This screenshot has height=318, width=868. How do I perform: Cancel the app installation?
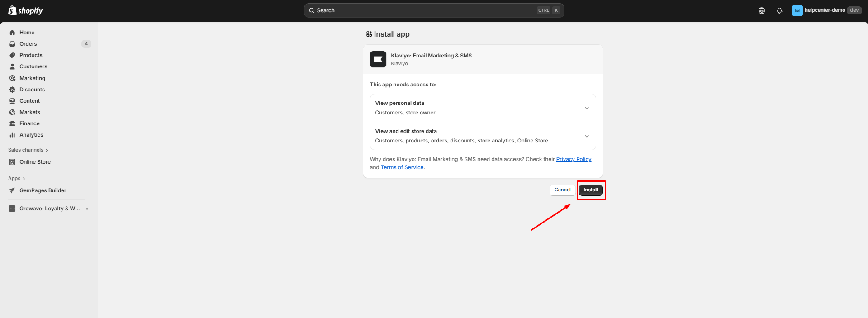[562, 190]
